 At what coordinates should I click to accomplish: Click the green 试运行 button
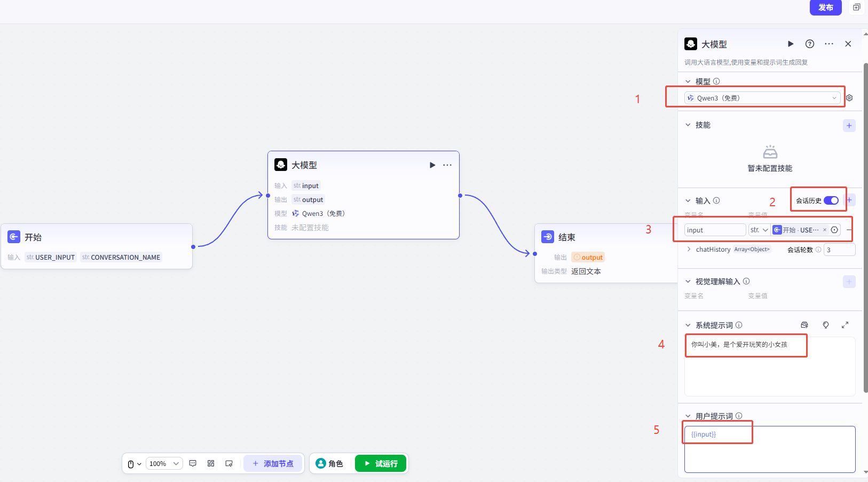tap(381, 463)
